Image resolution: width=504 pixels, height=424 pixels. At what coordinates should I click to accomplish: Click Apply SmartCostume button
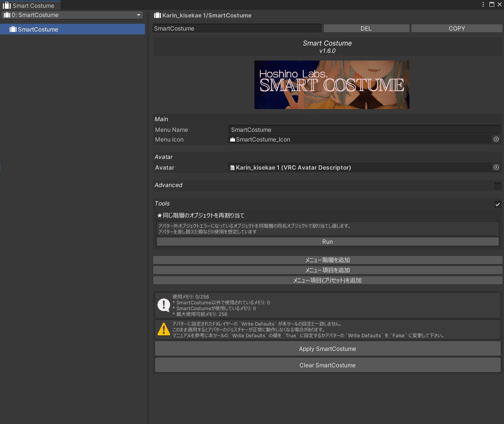click(328, 349)
